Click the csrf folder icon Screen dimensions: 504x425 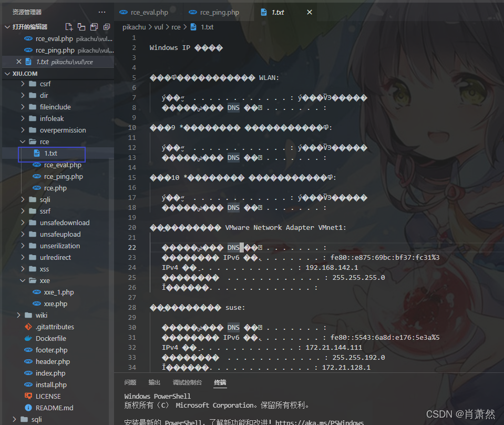tap(33, 84)
